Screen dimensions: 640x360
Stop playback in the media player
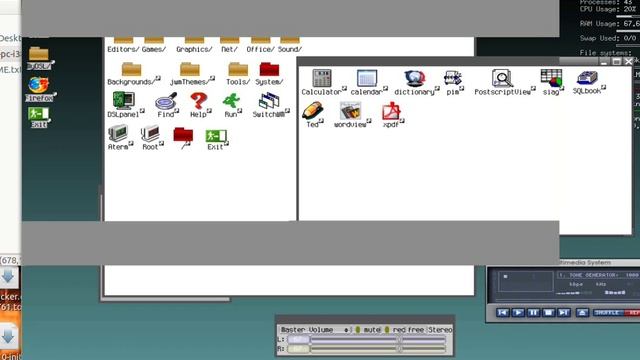(549, 313)
